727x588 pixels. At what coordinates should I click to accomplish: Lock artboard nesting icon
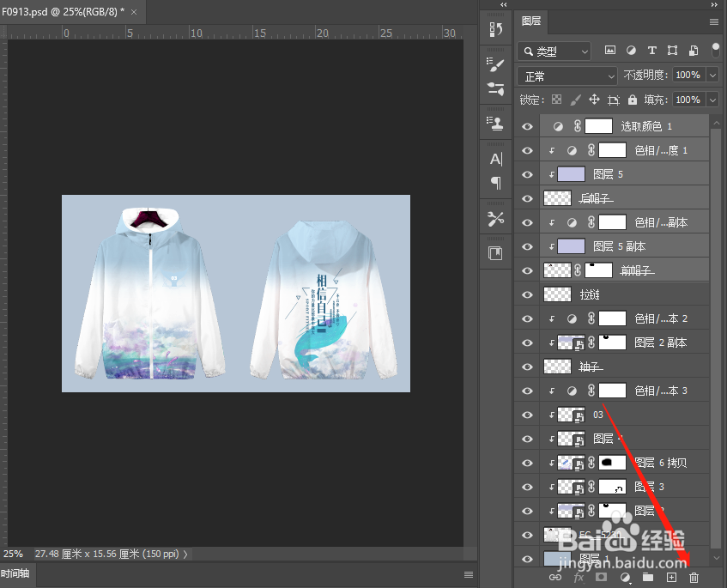614,100
